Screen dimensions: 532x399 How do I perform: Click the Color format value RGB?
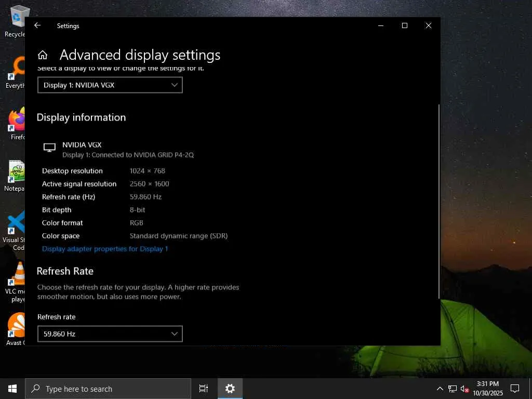point(137,223)
